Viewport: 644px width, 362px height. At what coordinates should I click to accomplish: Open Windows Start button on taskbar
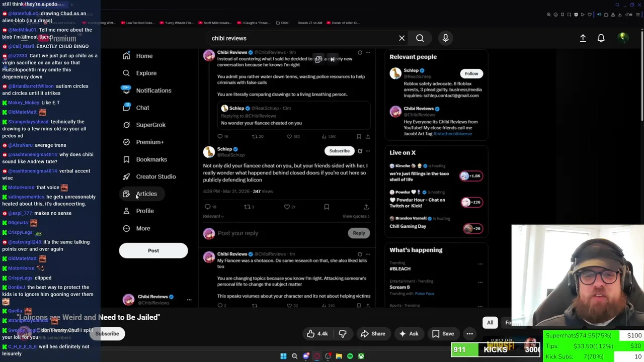pyautogui.click(x=283, y=356)
